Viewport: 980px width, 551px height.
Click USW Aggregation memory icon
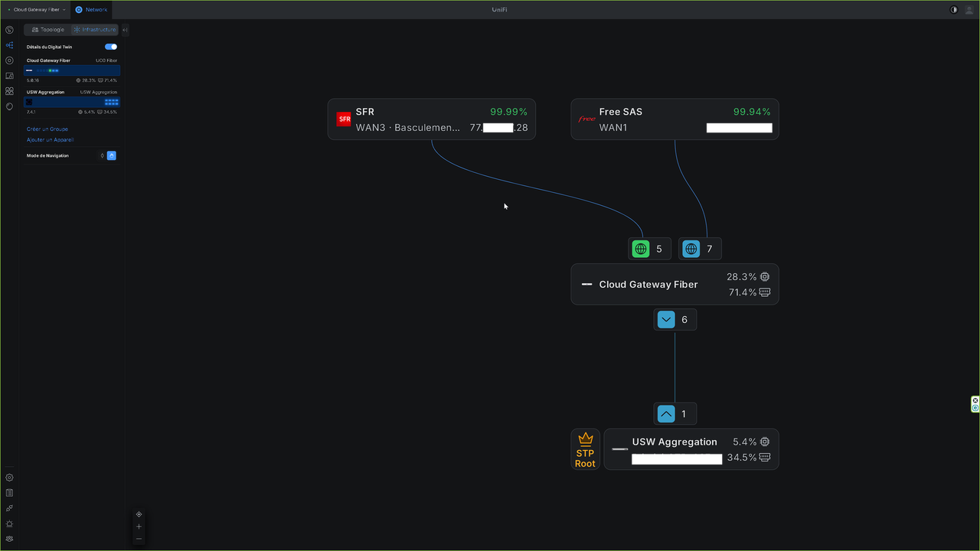(x=764, y=458)
